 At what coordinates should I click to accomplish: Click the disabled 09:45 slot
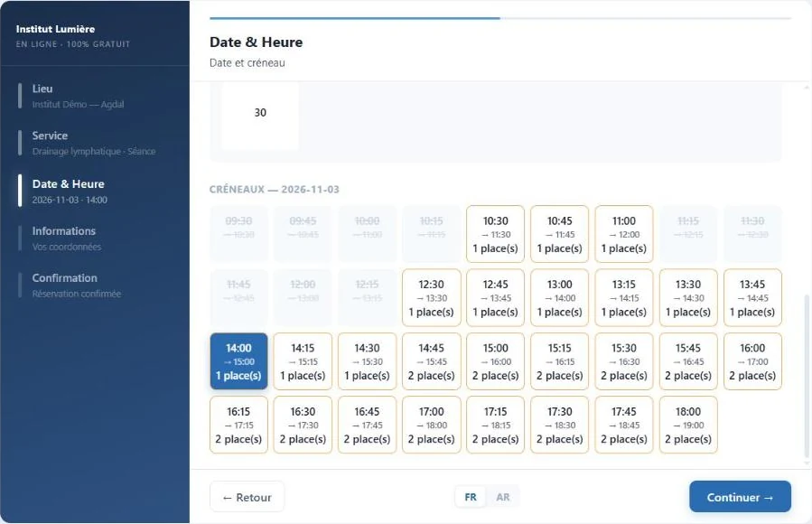(303, 234)
